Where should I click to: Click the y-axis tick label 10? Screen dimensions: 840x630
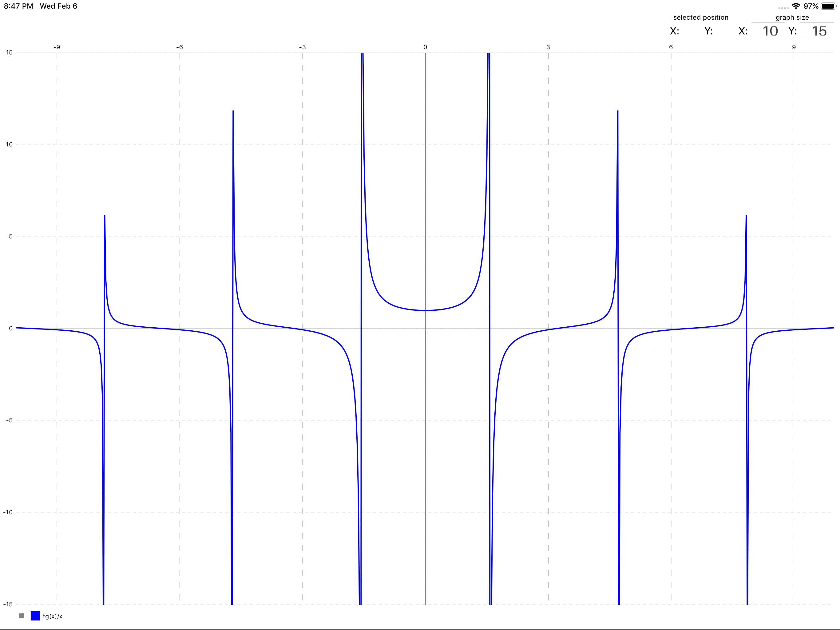pyautogui.click(x=9, y=144)
